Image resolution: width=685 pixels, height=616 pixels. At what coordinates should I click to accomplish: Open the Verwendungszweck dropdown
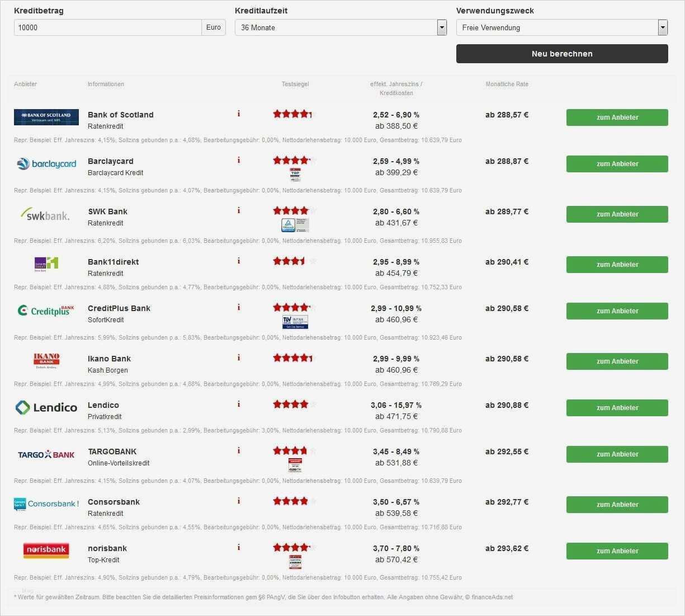[x=562, y=27]
